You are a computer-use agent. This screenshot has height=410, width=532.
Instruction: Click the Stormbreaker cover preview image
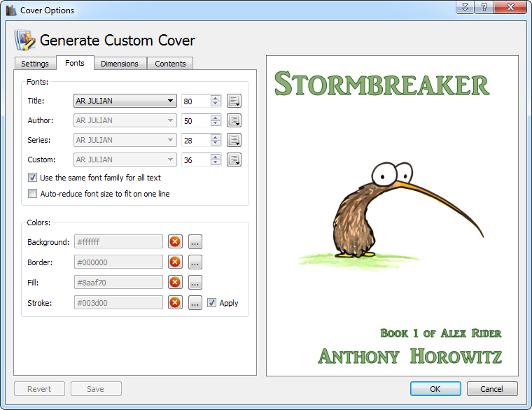coord(392,216)
